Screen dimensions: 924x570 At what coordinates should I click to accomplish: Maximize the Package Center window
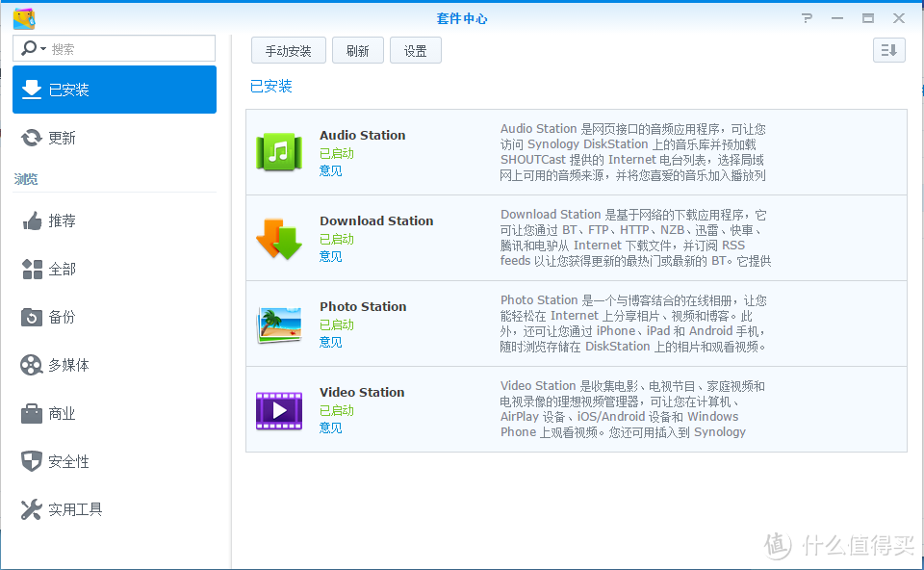868,18
